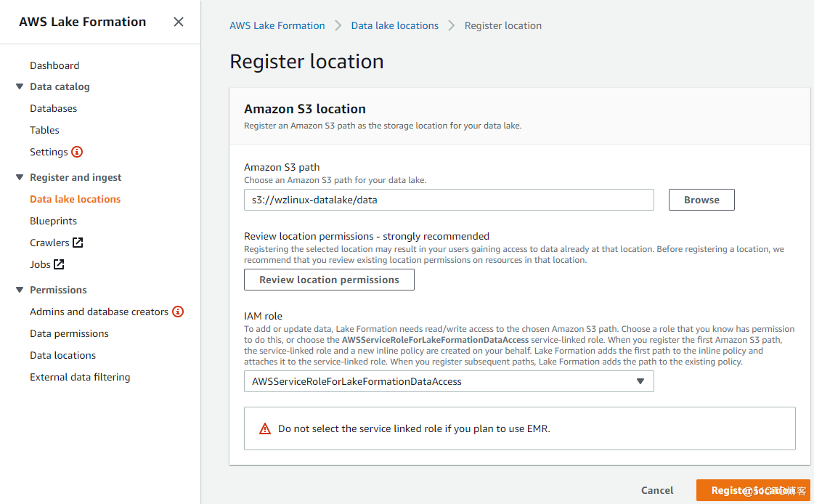
Task: Click the Permissions section label
Action: [x=58, y=290]
